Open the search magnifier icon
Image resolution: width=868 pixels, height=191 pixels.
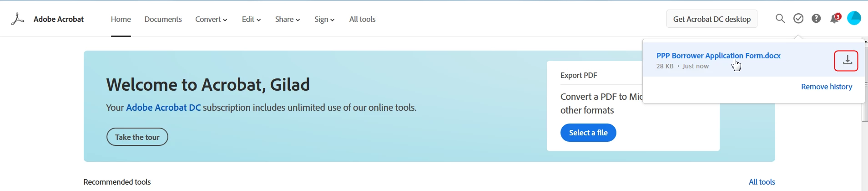pos(780,18)
